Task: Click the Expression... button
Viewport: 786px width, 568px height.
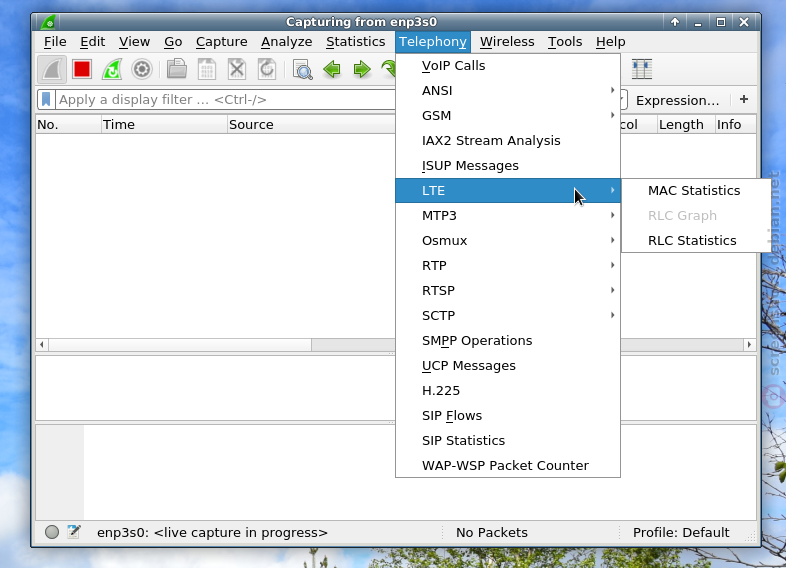Action: [x=677, y=100]
